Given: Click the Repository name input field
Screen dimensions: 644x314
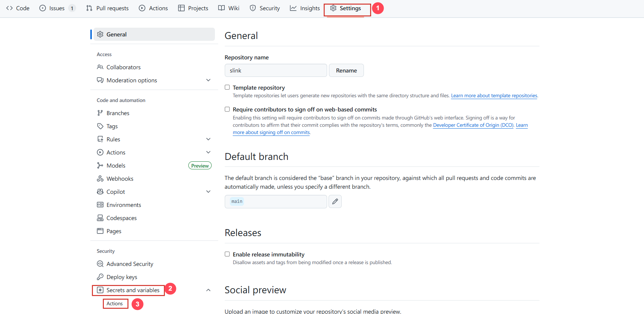Looking at the screenshot, I should tap(275, 70).
